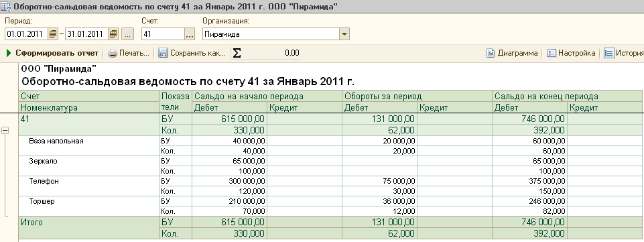Click the period selection ellipsis button
Viewport: 644px width, 242px height.
[127, 34]
